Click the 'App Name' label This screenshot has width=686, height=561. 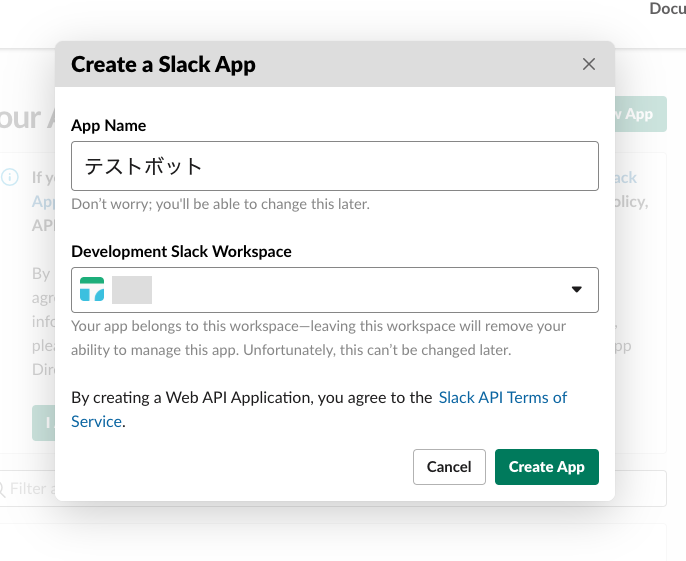[108, 126]
